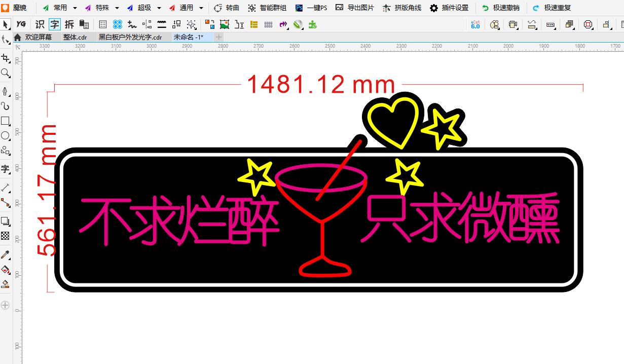Click the small dotted grid icon
The image size is (624, 364).
pos(269,24)
